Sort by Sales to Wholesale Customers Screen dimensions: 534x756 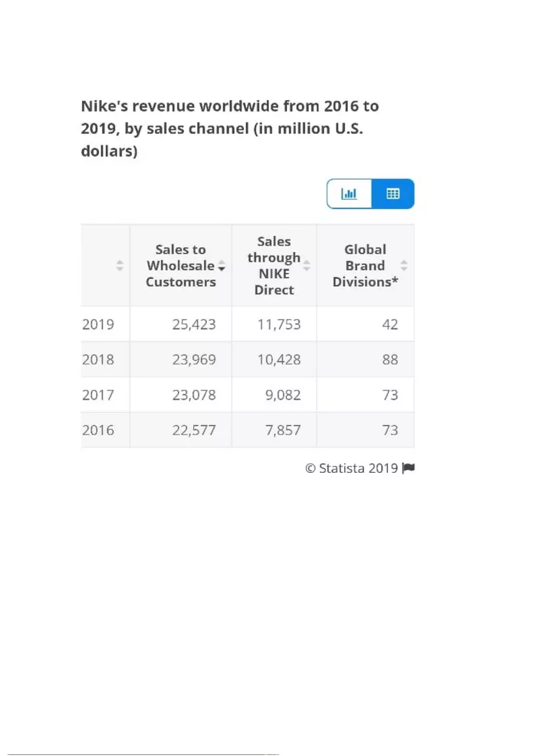tap(221, 266)
